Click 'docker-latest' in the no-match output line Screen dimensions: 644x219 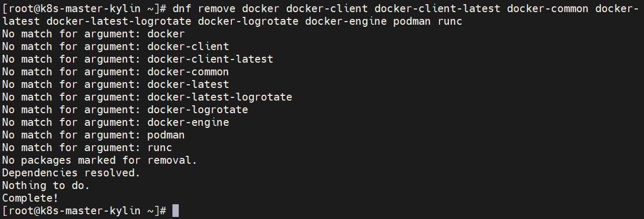tap(188, 84)
